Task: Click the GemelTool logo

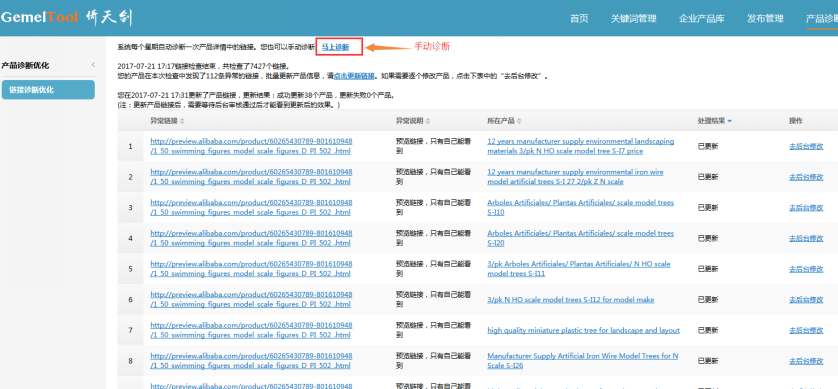Action: click(x=66, y=18)
